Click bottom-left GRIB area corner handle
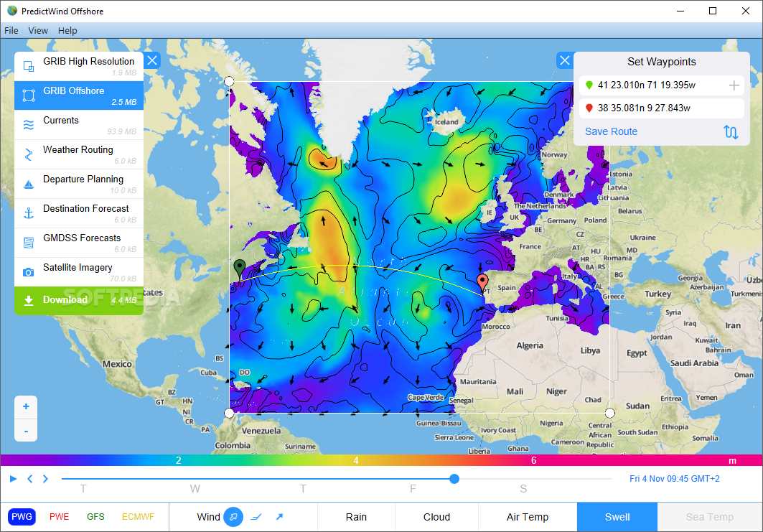Screen dimensions: 763x532 (229, 414)
